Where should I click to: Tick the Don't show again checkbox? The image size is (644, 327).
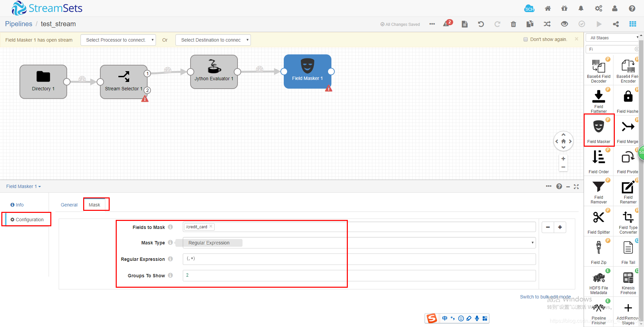pyautogui.click(x=526, y=39)
